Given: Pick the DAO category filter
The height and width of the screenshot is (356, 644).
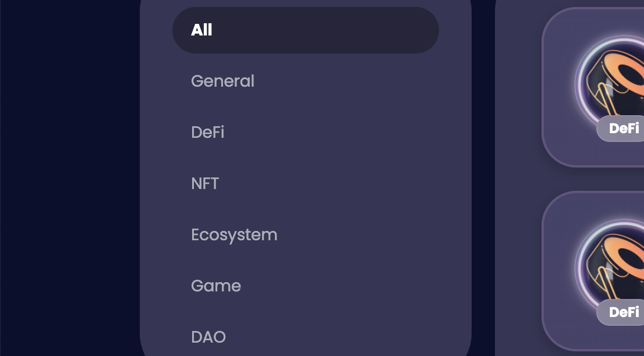Looking at the screenshot, I should tap(208, 337).
